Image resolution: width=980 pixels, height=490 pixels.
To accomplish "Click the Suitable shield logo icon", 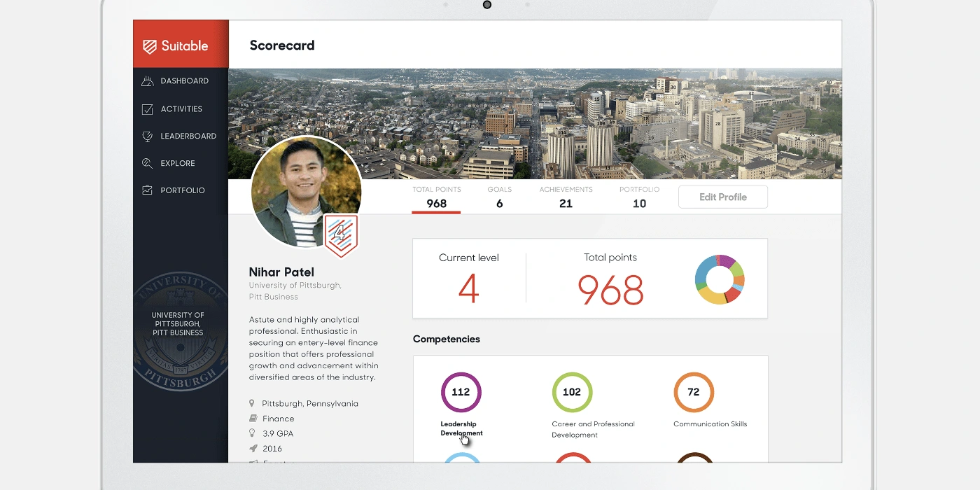I will click(x=149, y=46).
